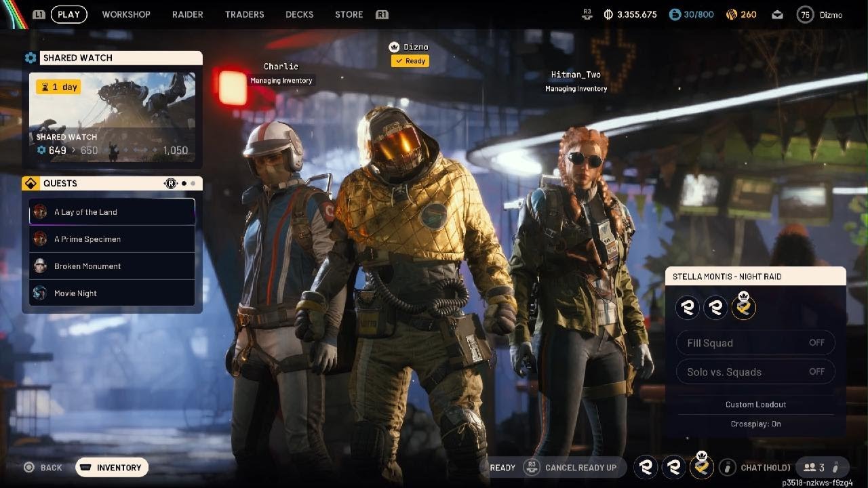Toggle the Crossplay: On setting
The image size is (868, 488).
tap(755, 424)
